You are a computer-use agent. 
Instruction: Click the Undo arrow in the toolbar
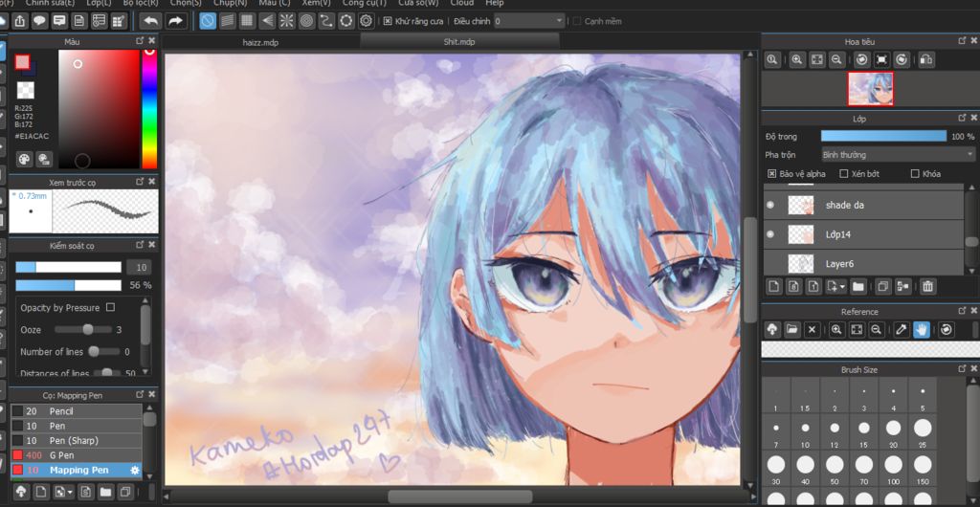(x=150, y=21)
